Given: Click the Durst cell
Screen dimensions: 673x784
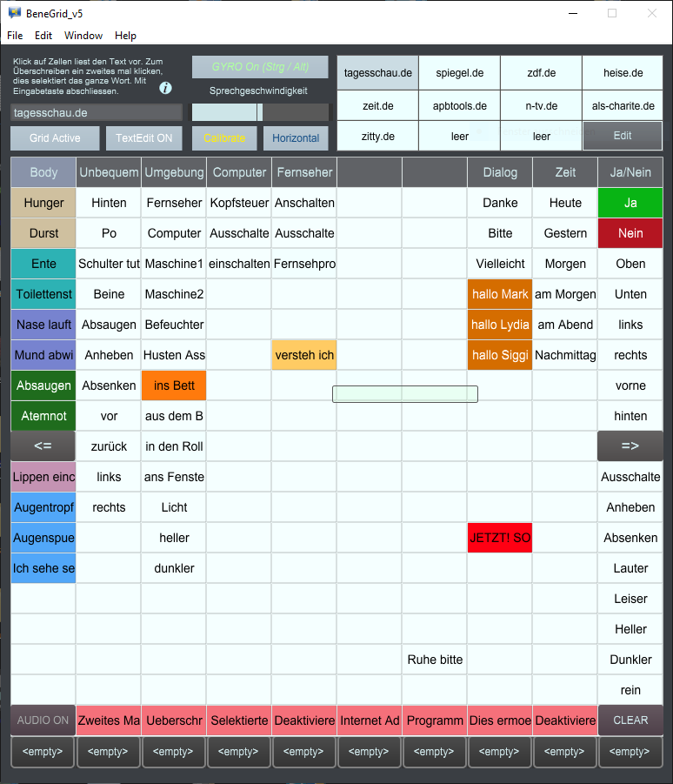Looking at the screenshot, I should [x=43, y=233].
